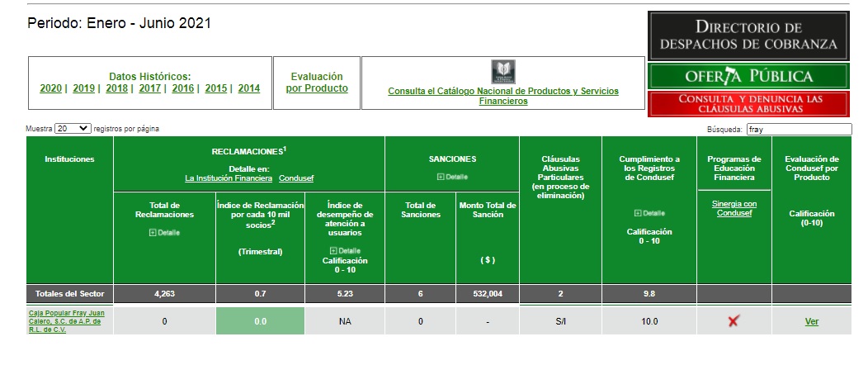Click sector total 5.23 cell
This screenshot has height=365, width=868.
345,293
